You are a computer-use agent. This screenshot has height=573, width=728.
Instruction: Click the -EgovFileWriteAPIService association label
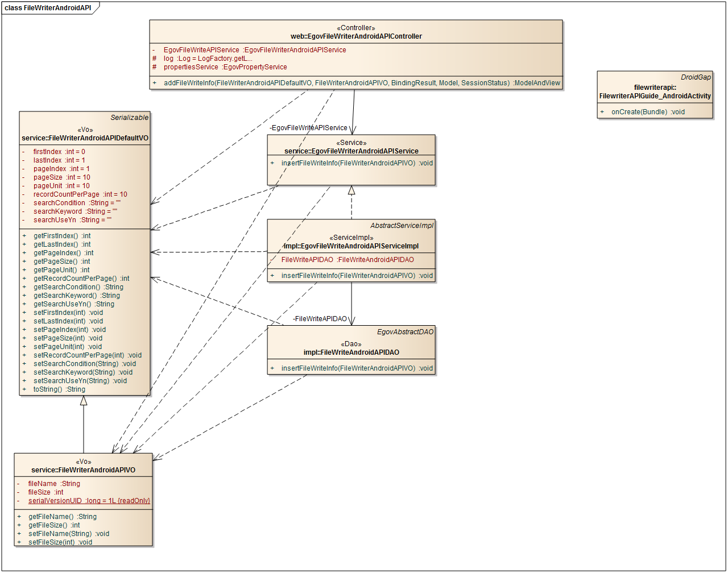pyautogui.click(x=308, y=128)
